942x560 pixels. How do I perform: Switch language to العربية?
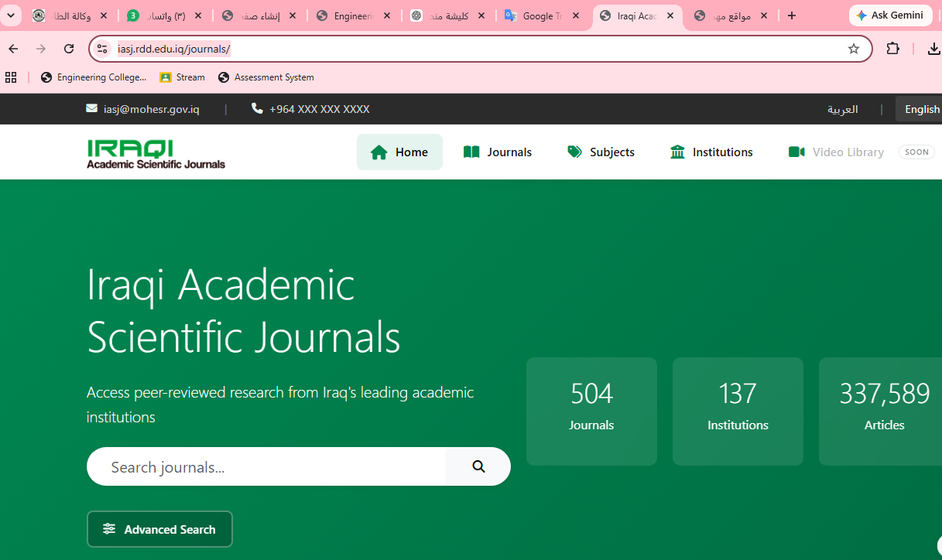pyautogui.click(x=842, y=109)
